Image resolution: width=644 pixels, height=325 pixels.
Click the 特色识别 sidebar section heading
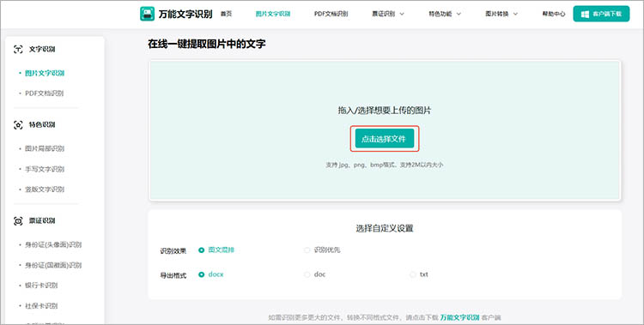[x=42, y=125]
